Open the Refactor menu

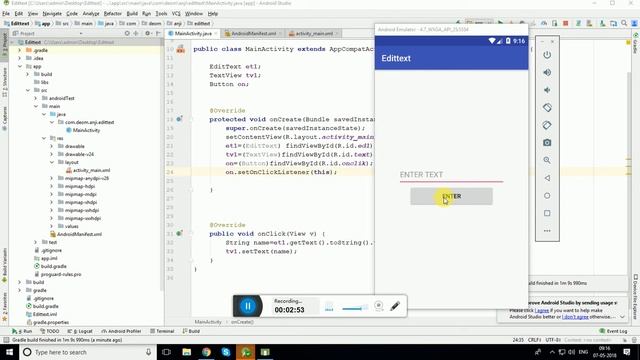point(113,13)
